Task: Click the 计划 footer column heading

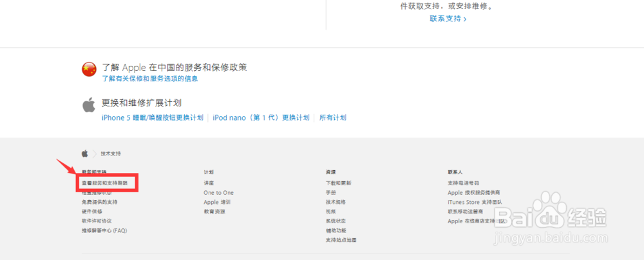Action: click(x=209, y=172)
